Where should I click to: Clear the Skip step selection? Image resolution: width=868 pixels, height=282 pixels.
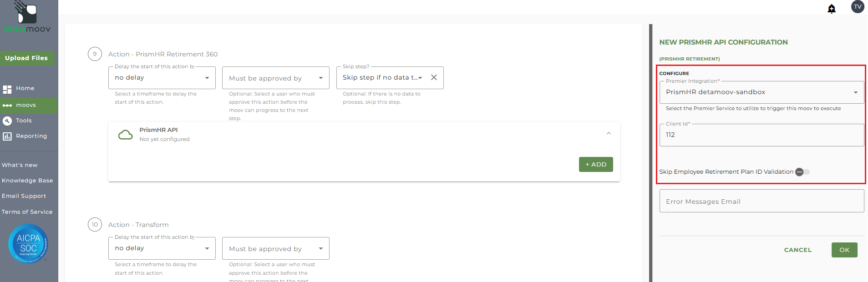click(x=434, y=77)
